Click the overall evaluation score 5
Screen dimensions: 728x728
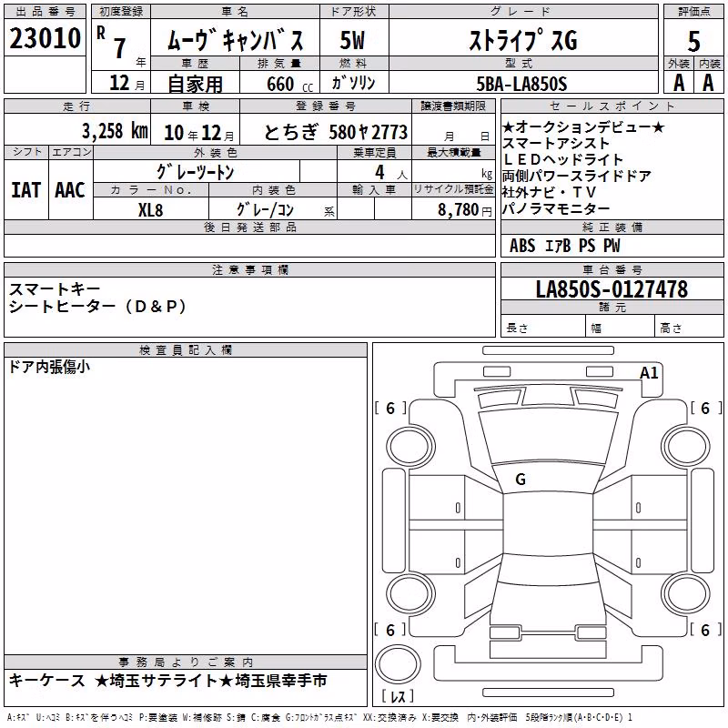tap(693, 41)
